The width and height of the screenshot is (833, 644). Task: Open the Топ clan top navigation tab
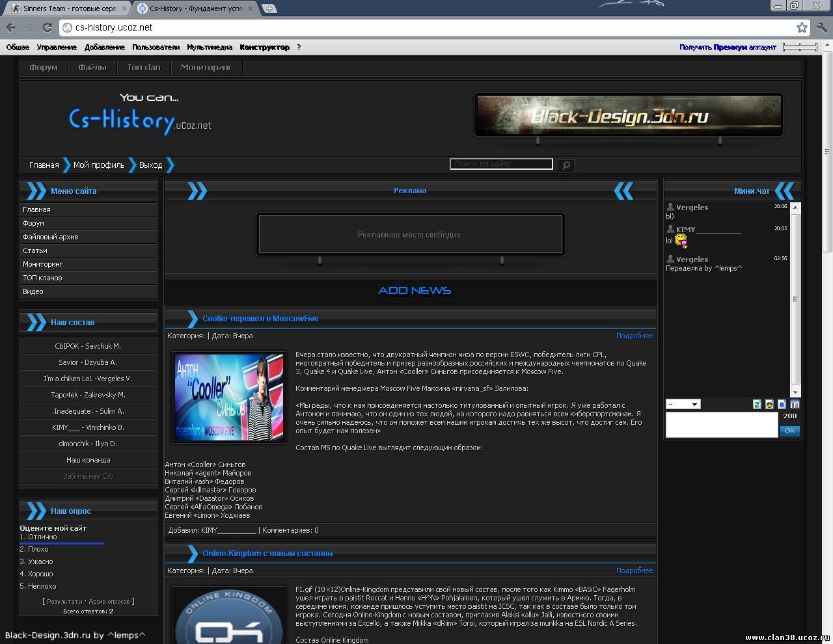(x=144, y=67)
